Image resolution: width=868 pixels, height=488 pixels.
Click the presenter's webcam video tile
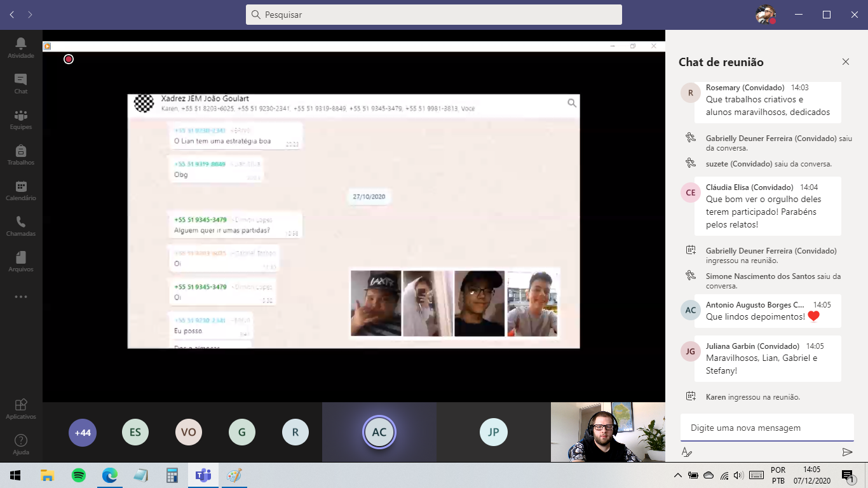(x=608, y=432)
